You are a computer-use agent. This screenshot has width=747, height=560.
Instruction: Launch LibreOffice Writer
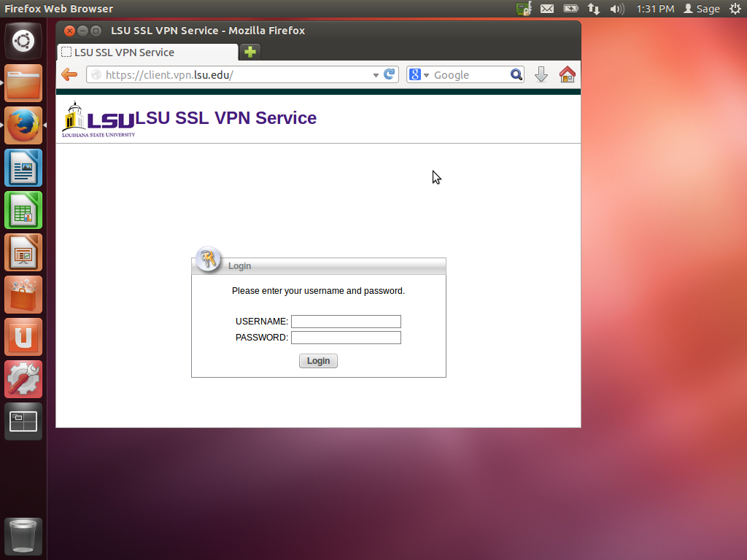coord(23,168)
